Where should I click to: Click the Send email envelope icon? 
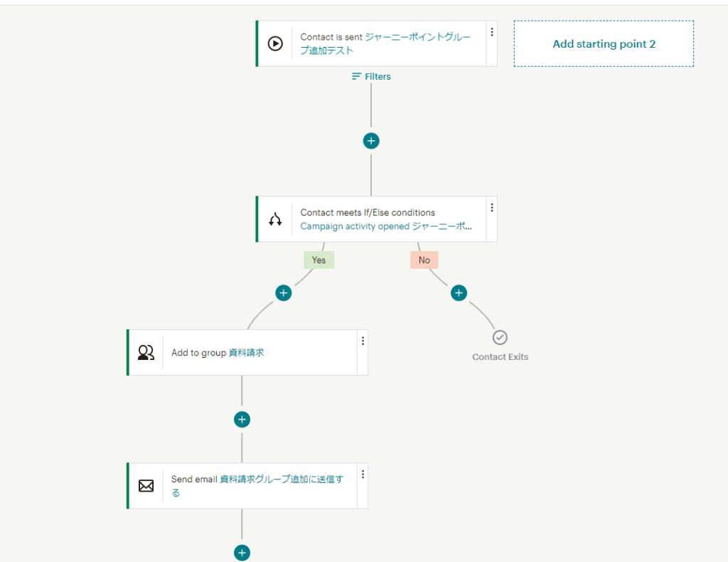coord(146,486)
